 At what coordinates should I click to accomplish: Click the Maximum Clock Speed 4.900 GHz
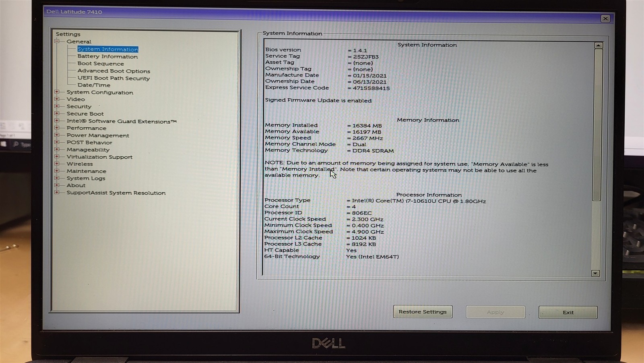tap(367, 232)
